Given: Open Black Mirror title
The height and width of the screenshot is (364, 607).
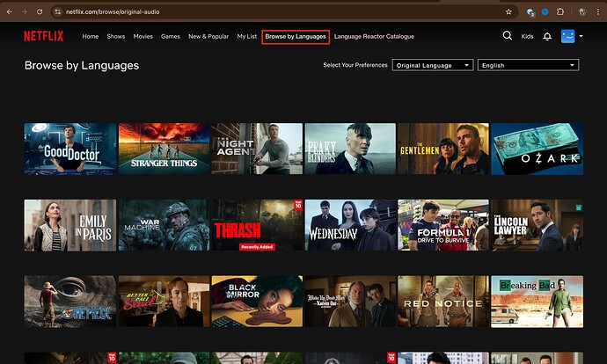Looking at the screenshot, I should [x=257, y=302].
